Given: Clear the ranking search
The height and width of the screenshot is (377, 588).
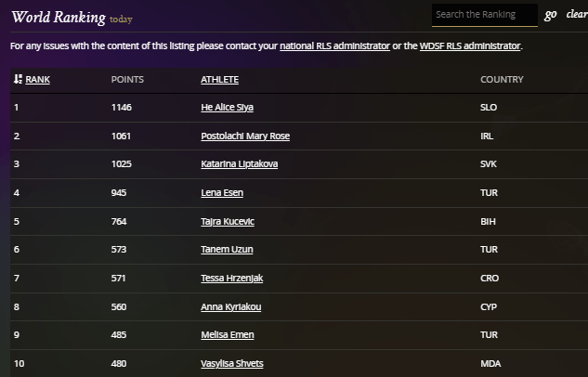Looking at the screenshot, I should click(x=576, y=15).
